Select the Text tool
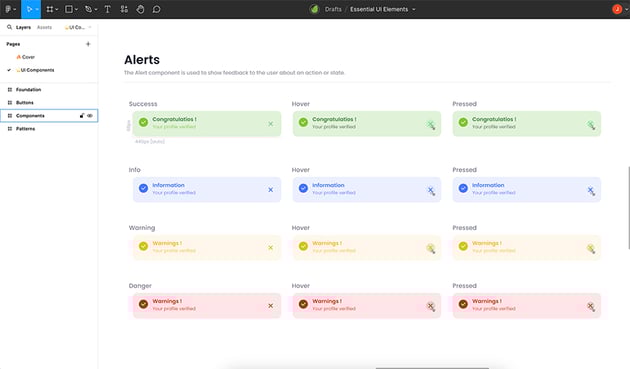 point(107,9)
